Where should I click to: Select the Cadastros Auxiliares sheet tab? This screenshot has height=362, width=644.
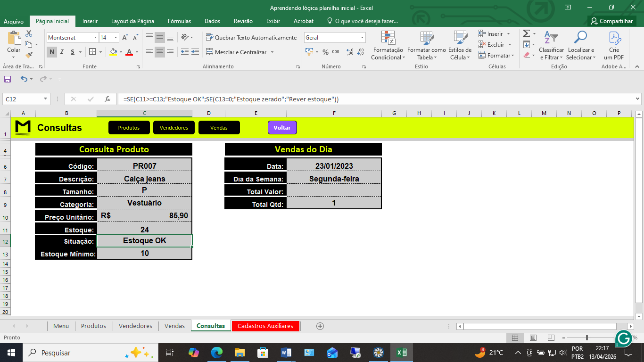point(265,326)
